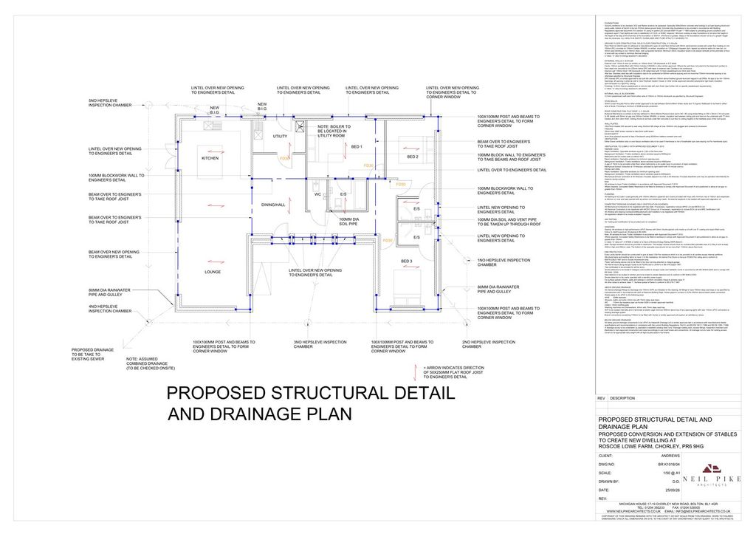Select the ROSCOE LOWE FARM project address line
This screenshot has height=534, width=756.
[651, 447]
